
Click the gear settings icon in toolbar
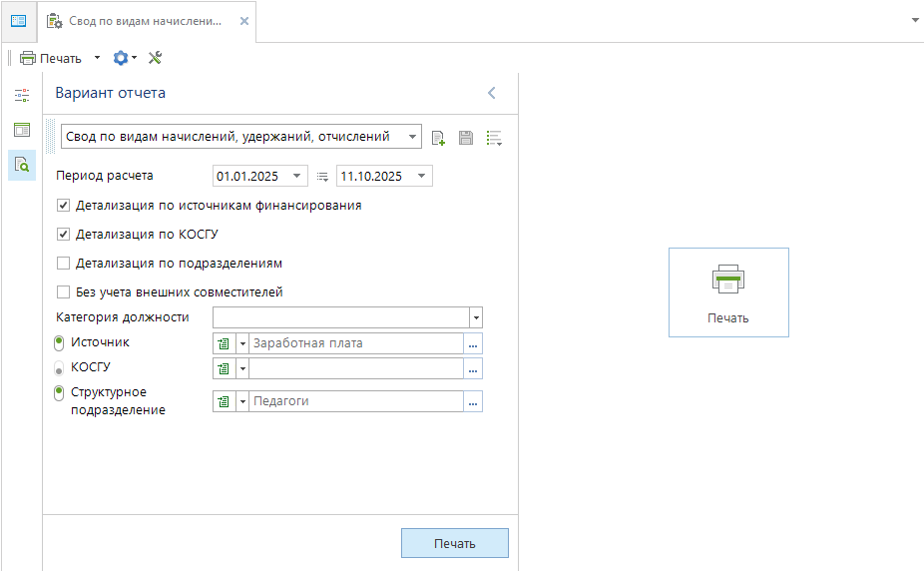pyautogui.click(x=121, y=58)
